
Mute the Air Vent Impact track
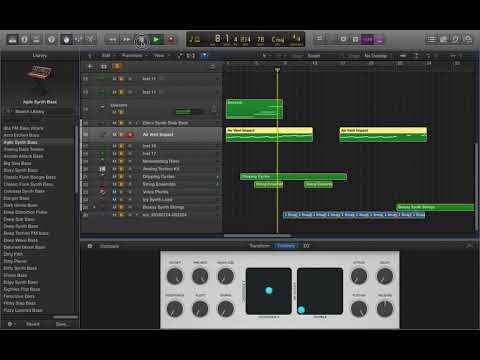tap(114, 134)
